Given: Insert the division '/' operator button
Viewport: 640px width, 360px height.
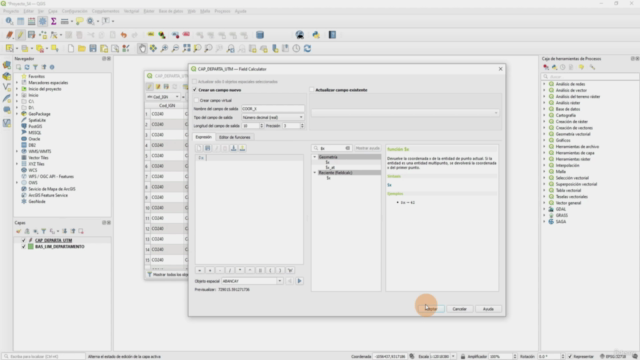Looking at the screenshot, I should pos(230,270).
